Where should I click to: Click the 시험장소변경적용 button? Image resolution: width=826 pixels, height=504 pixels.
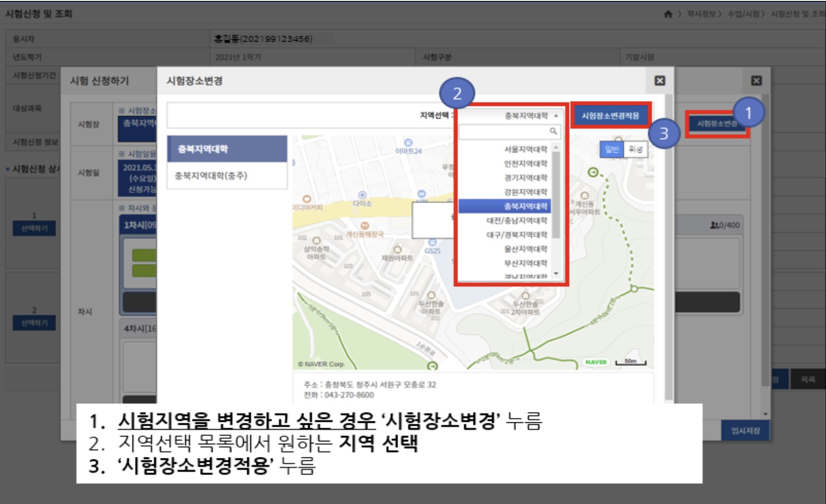(610, 115)
